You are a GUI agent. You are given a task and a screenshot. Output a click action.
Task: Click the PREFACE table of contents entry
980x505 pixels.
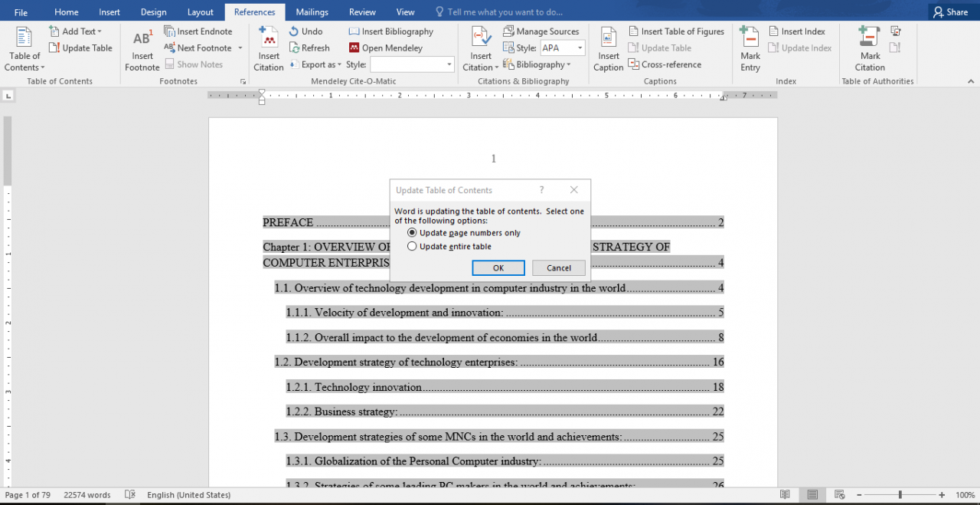tap(493, 223)
